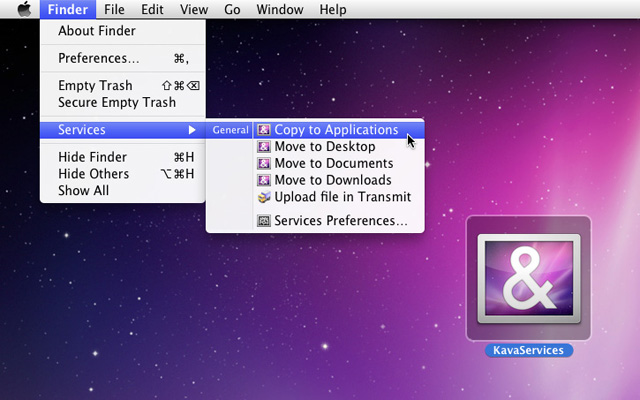Click the Move to Documents service icon
This screenshot has height=400, width=640.
pos(264,164)
